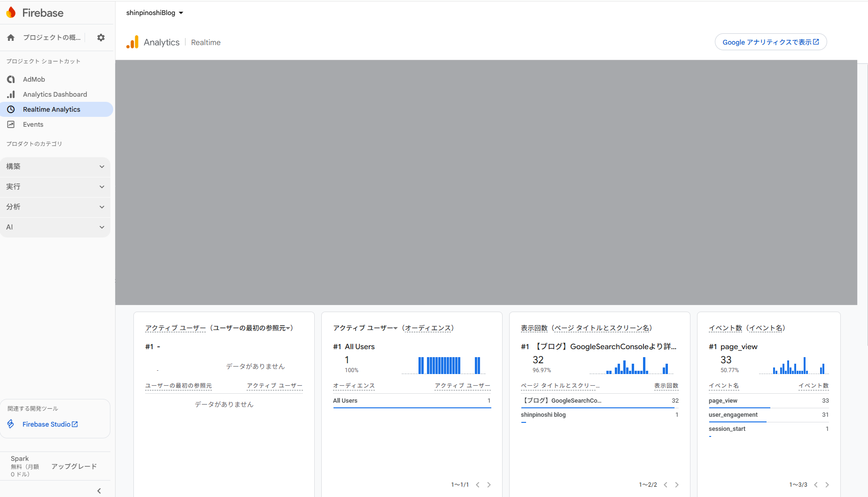Viewport: 868px width, 497px height.
Task: Collapse the sidebar with bottom chevron
Action: pos(99,490)
